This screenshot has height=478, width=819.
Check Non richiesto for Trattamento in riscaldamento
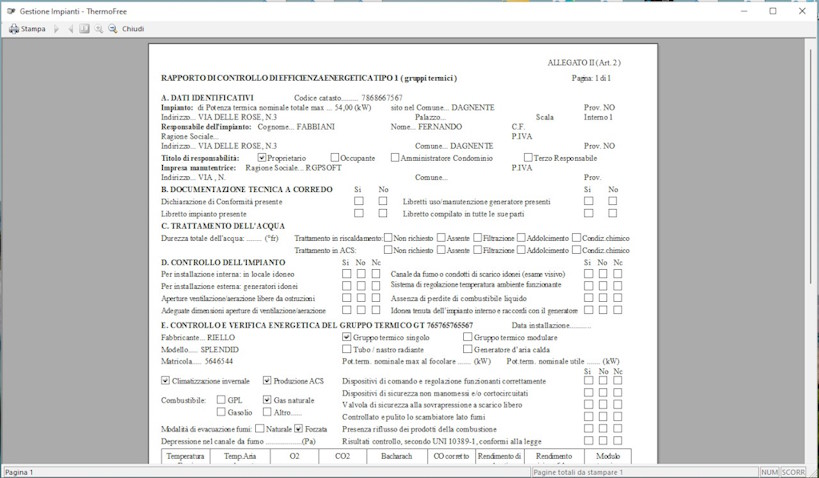coord(388,238)
